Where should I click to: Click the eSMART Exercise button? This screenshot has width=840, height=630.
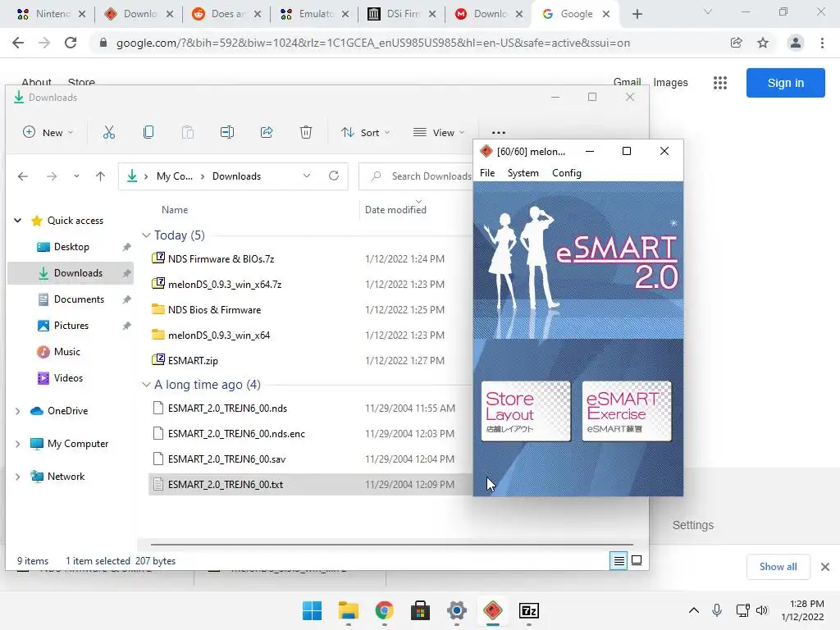[x=626, y=412]
